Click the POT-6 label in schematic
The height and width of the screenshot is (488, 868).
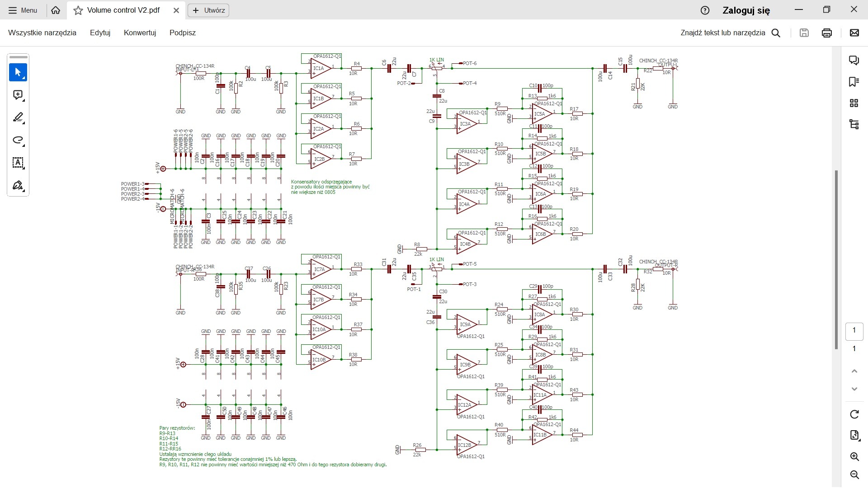pos(470,63)
